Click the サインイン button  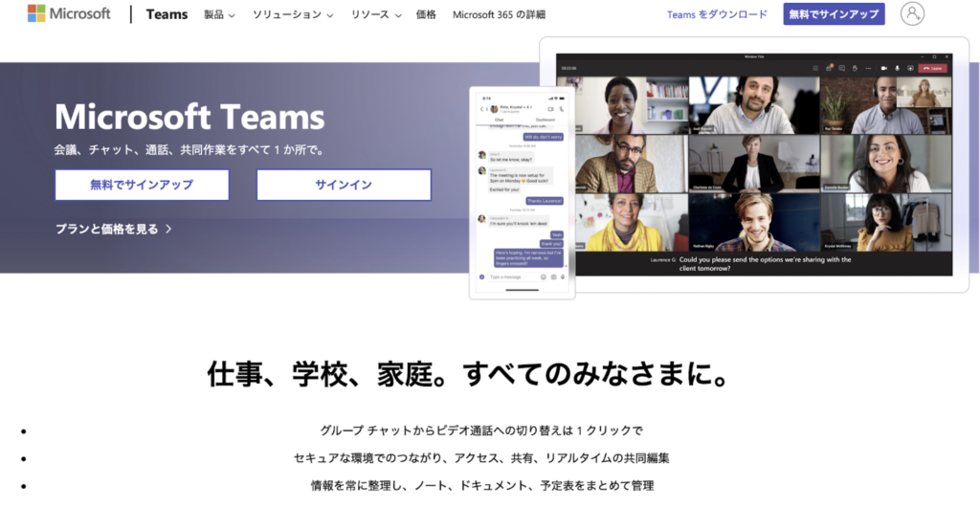point(344,185)
